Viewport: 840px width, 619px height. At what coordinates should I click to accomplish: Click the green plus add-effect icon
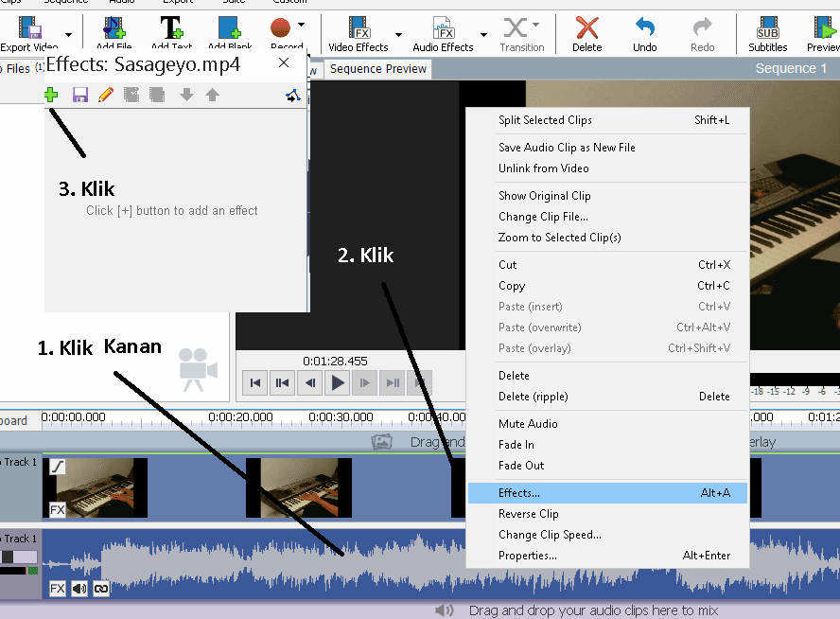[x=51, y=95]
